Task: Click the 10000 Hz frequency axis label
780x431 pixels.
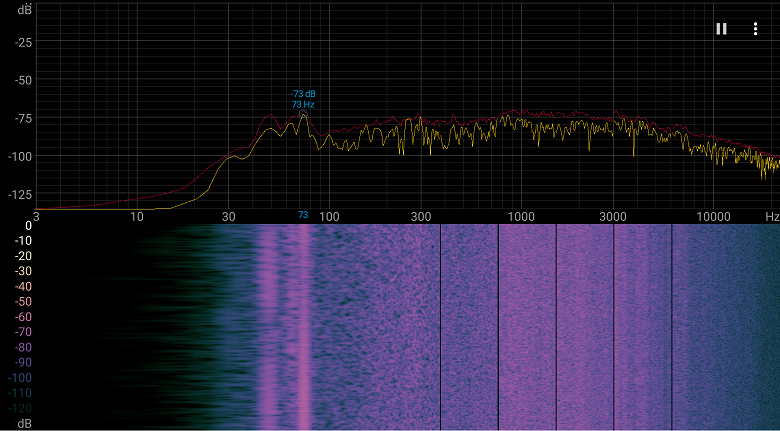Action: click(x=713, y=216)
